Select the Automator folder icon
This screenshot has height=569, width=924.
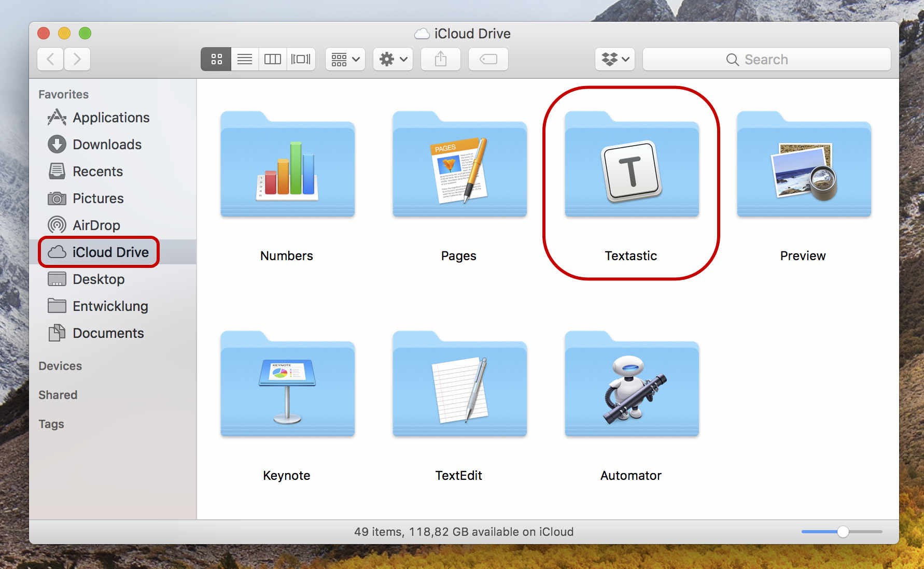pyautogui.click(x=632, y=383)
